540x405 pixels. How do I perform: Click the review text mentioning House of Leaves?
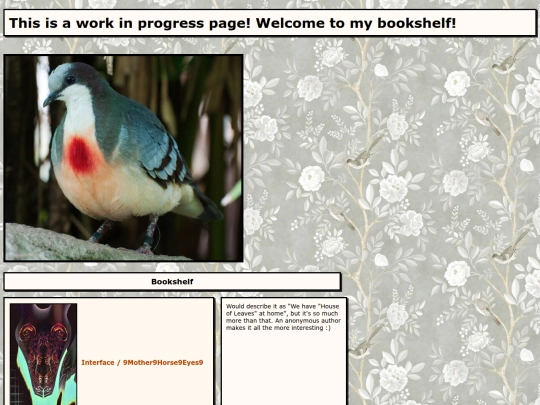283,317
